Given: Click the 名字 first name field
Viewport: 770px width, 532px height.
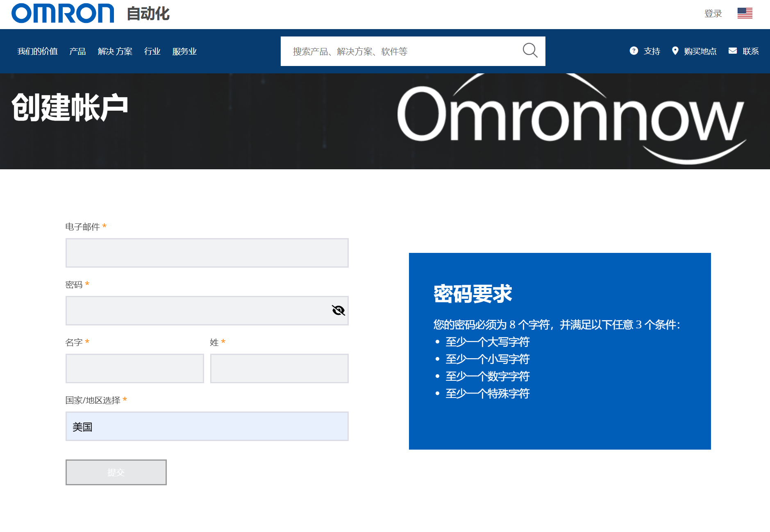Looking at the screenshot, I should (x=135, y=368).
